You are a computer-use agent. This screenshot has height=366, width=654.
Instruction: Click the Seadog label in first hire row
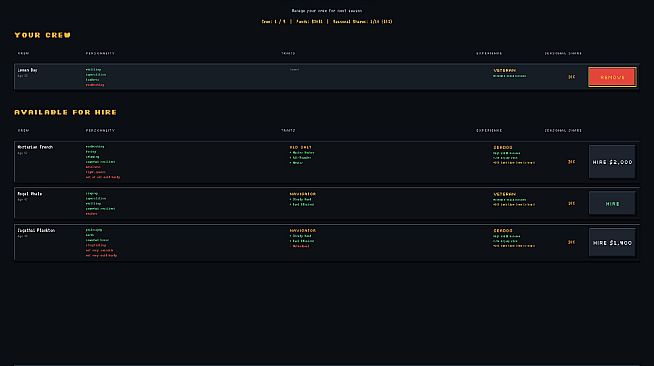[x=503, y=147]
